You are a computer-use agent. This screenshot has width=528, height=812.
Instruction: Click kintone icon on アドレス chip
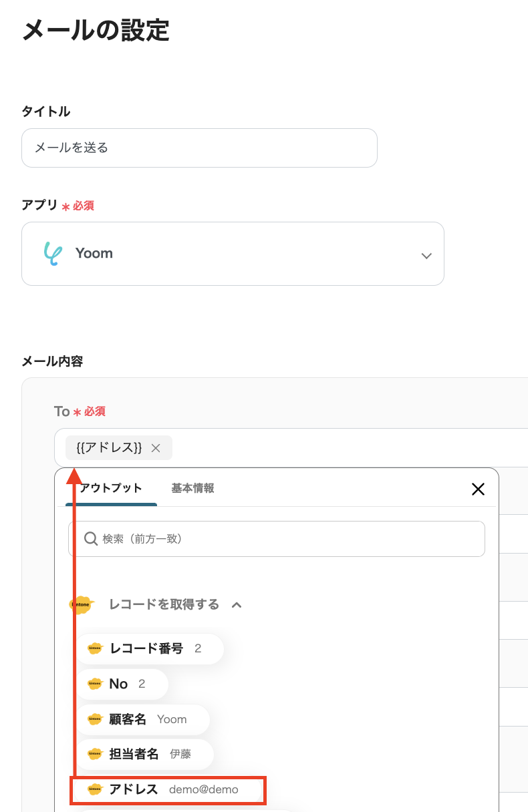coord(95,789)
